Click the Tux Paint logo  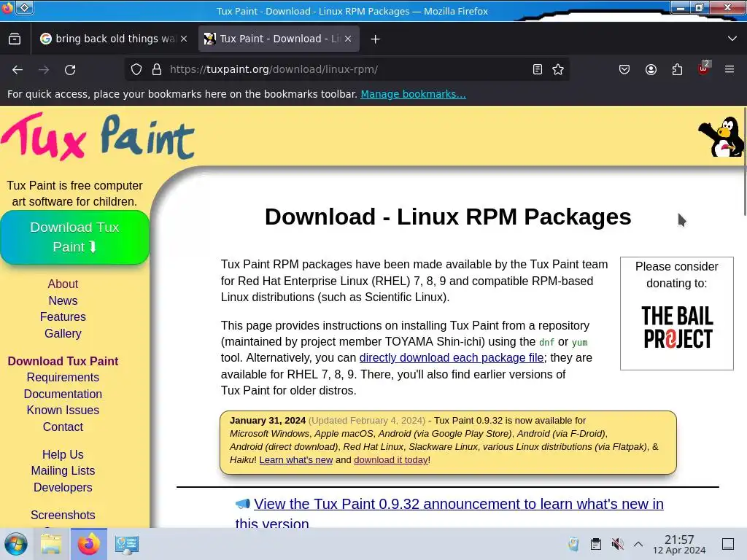(98, 136)
